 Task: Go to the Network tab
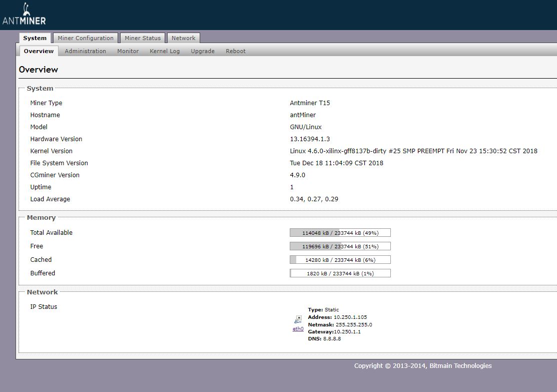point(184,38)
